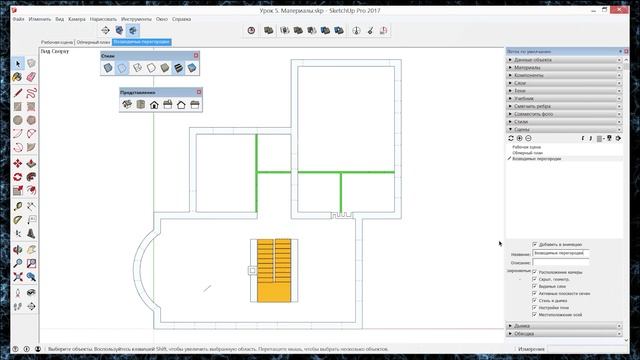This screenshot has width=640, height=360.
Task: Toggle 'Скрыт. геометр.' checkbox
Action: tap(535, 279)
